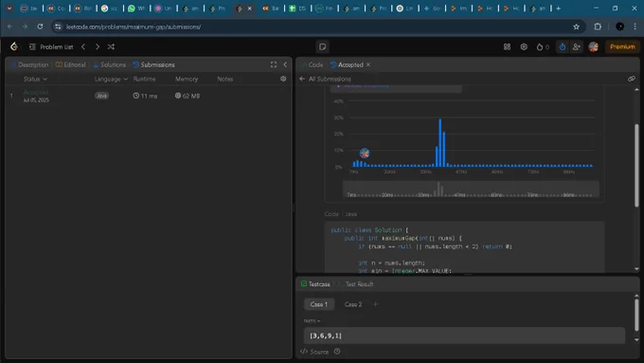
Task: Click the help icon next to Source
Action: tap(337, 352)
